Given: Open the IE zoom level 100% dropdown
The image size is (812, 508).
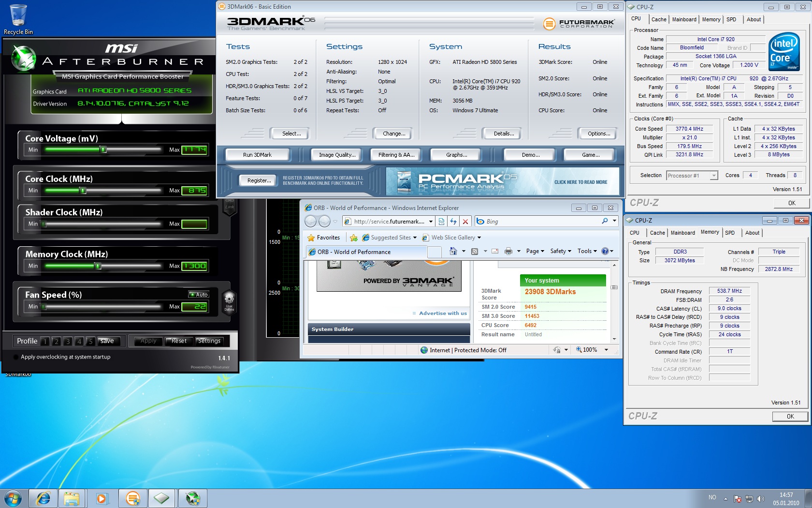Looking at the screenshot, I should pos(606,350).
